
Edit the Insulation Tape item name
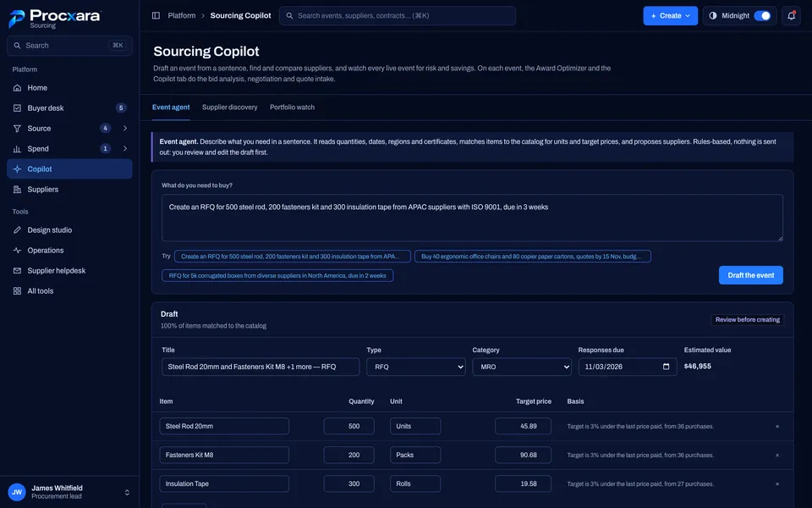[x=224, y=483]
